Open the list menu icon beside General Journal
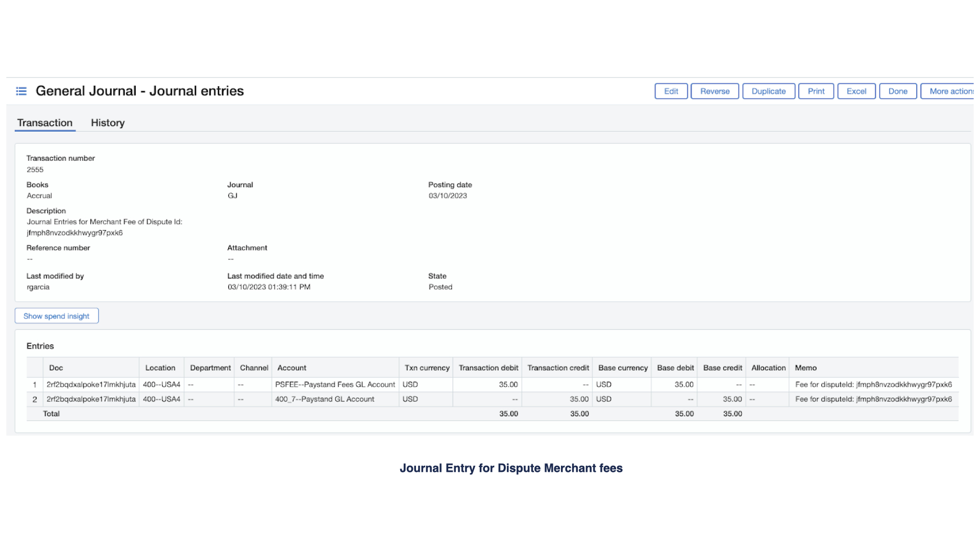 coord(21,91)
